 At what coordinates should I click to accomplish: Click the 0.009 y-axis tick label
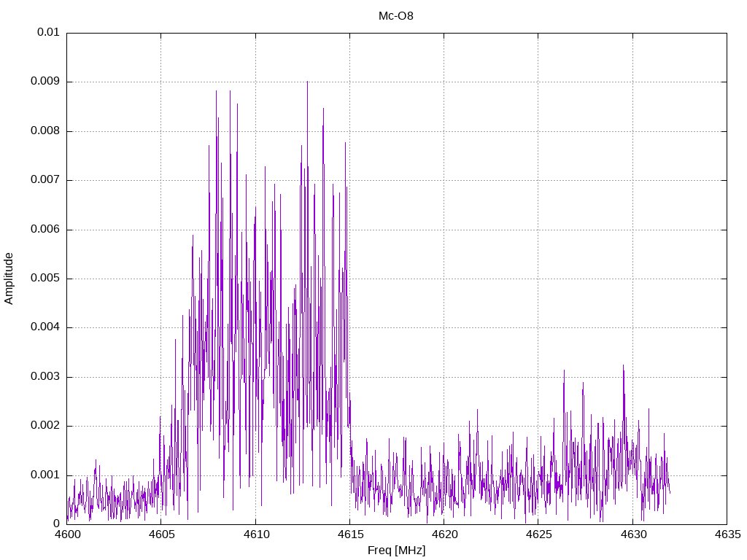pyautogui.click(x=45, y=82)
